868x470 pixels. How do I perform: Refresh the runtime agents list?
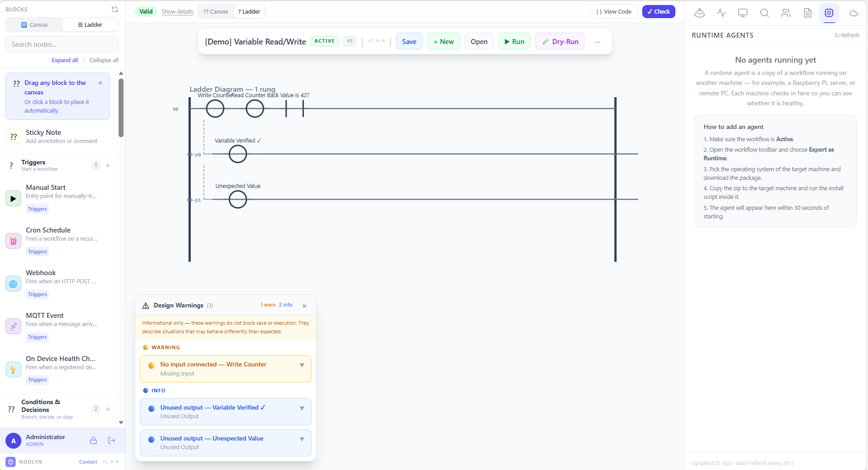[847, 35]
